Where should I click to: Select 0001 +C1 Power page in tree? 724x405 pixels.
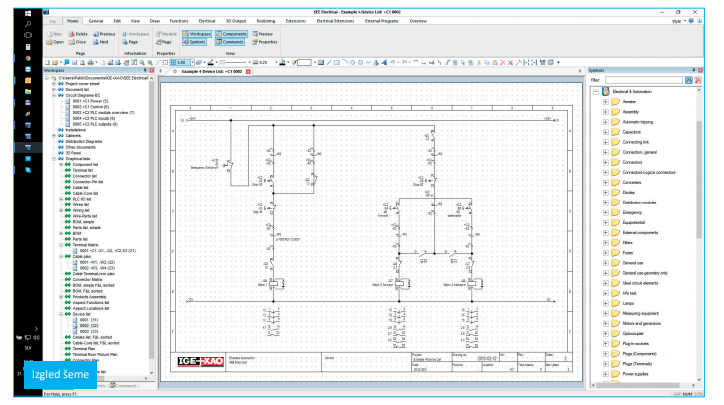pyautogui.click(x=90, y=101)
